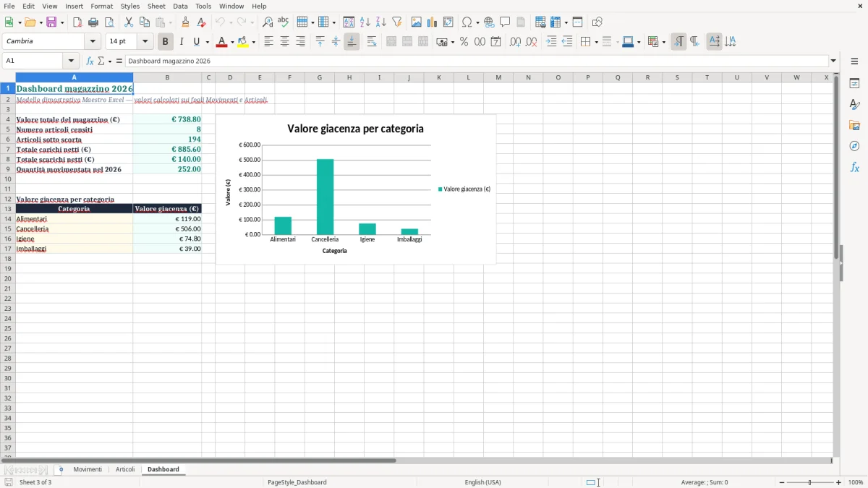Open the Font Name dropdown for Cambria
The image size is (868, 488).
[93, 42]
